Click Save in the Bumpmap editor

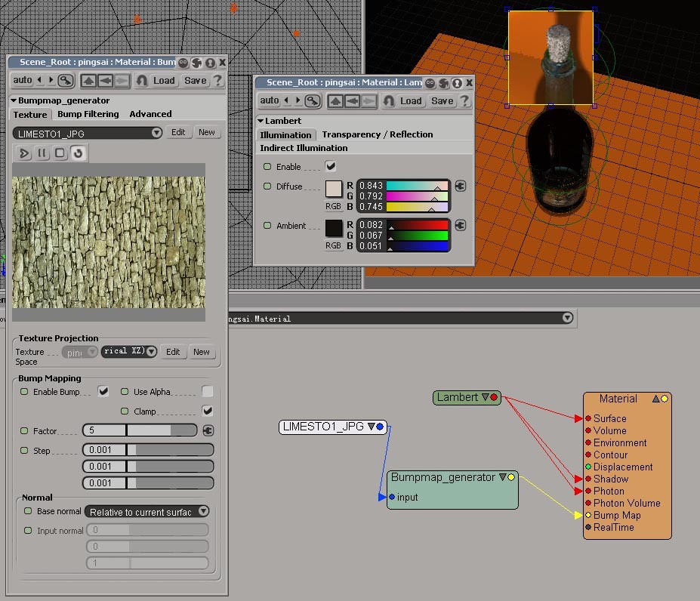point(195,81)
